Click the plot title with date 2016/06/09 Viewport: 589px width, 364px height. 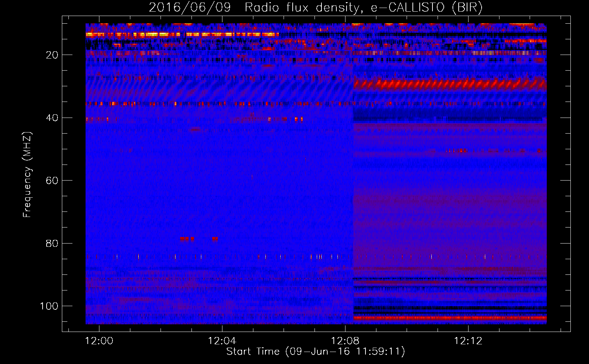tap(316, 8)
